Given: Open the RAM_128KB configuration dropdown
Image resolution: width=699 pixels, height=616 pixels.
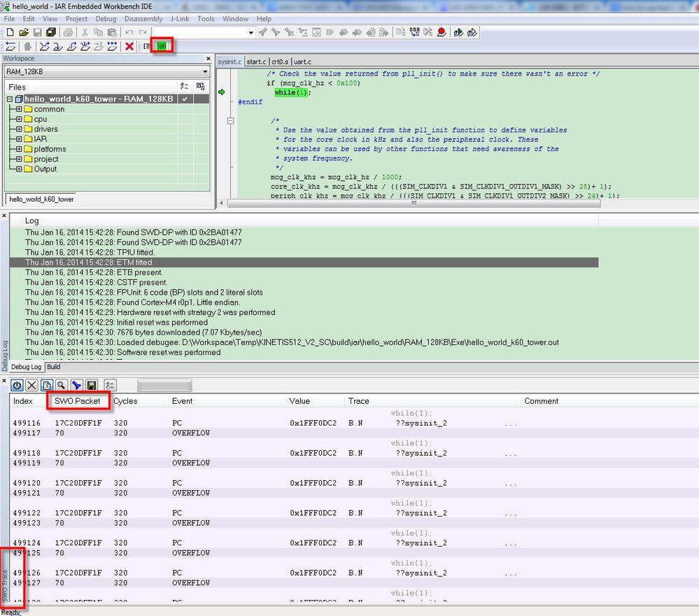Looking at the screenshot, I should pos(204,71).
